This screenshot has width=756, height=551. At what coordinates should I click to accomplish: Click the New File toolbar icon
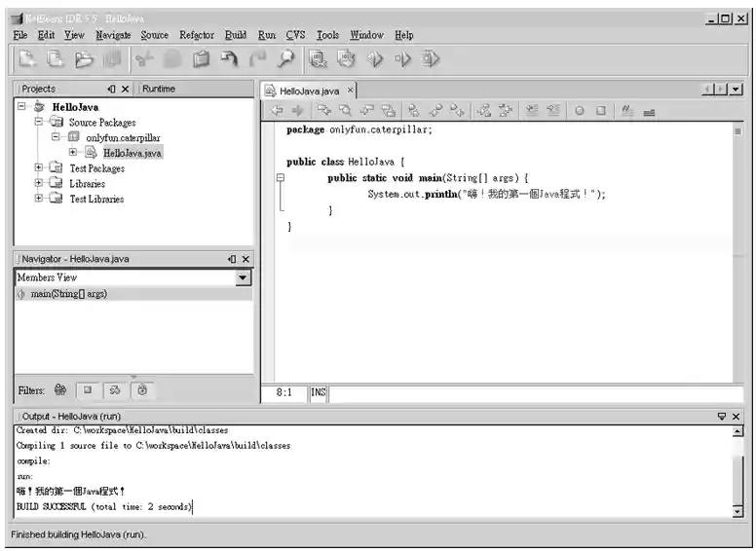pyautogui.click(x=27, y=59)
